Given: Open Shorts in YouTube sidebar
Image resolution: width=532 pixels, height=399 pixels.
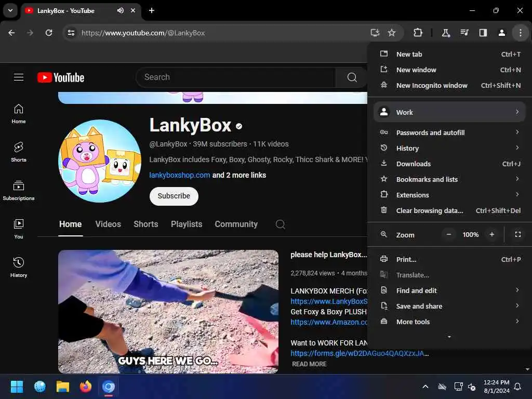Looking at the screenshot, I should click(19, 152).
